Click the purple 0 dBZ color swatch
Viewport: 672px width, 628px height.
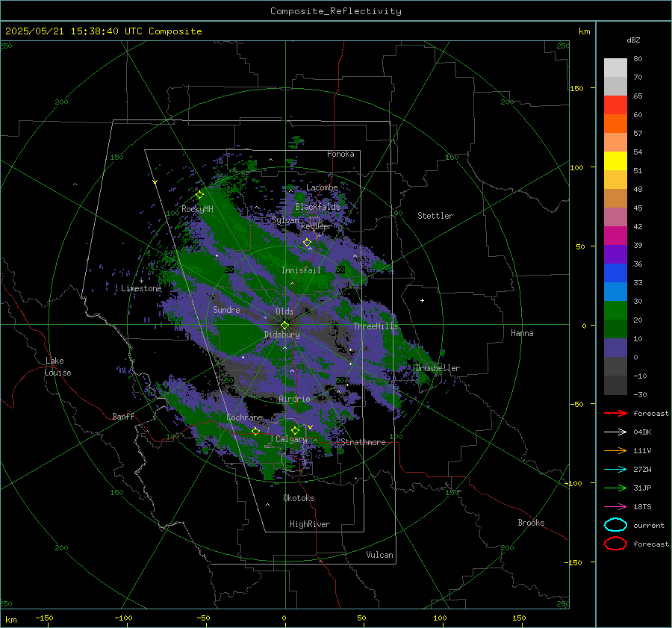pyautogui.click(x=615, y=347)
